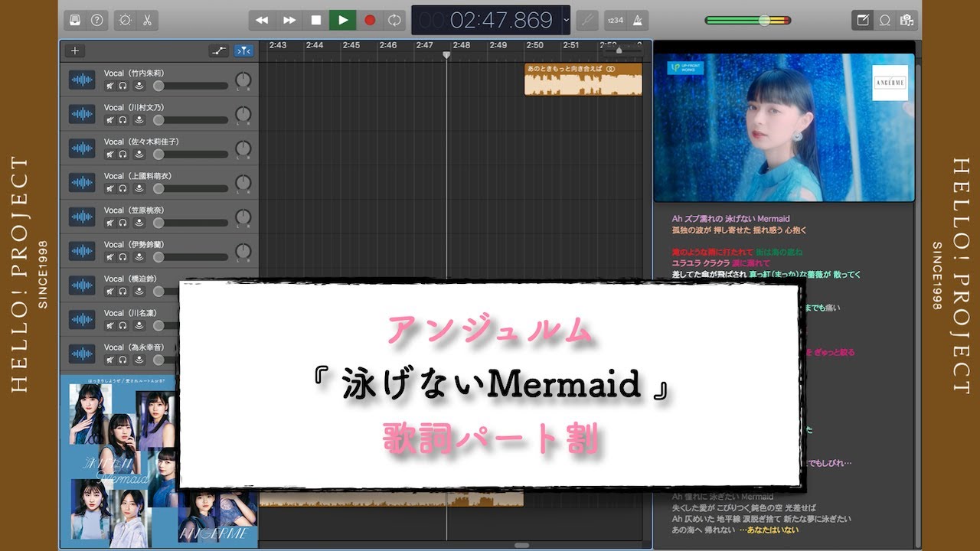Solo the Vocal (笠原桃奈) track
This screenshot has height=551, width=980.
coord(122,223)
